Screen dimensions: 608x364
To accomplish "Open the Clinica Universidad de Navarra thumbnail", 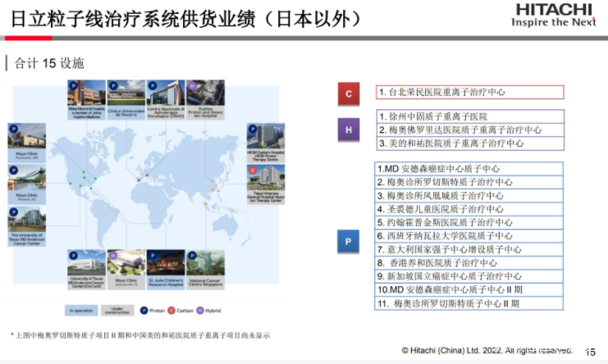I will [x=126, y=100].
